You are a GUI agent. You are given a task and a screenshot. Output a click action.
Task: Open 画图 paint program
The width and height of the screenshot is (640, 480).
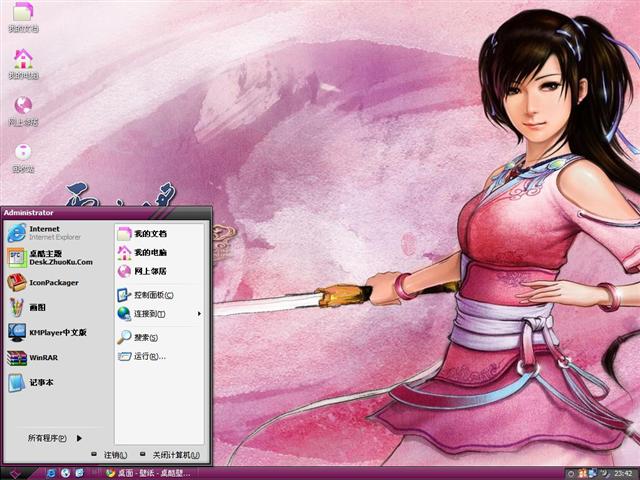[x=27, y=307]
